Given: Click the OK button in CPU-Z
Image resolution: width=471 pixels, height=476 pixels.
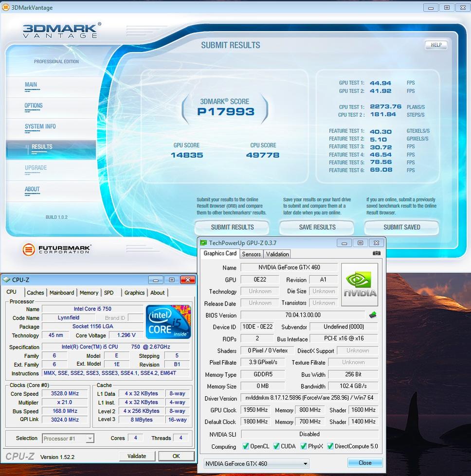Looking at the screenshot, I should [x=176, y=456].
